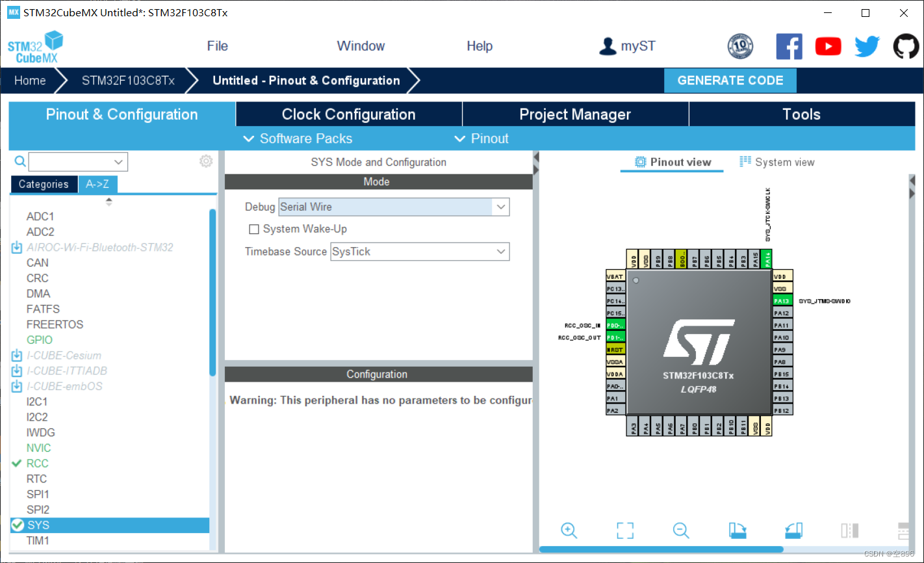The height and width of the screenshot is (563, 924).
Task: Open the settings gear above the category list
Action: pyautogui.click(x=206, y=161)
